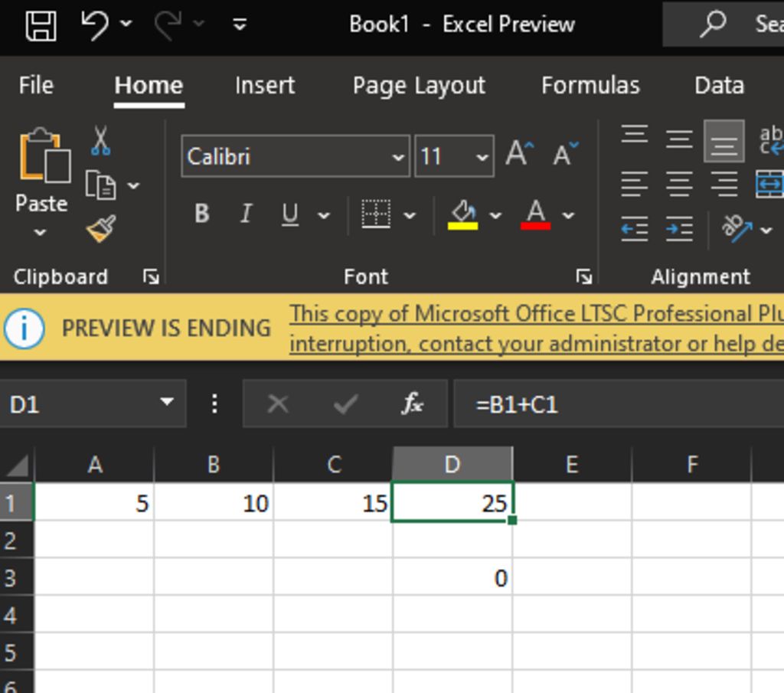Open Customize Quick Access Toolbar menu
The image size is (784, 693).
[240, 24]
